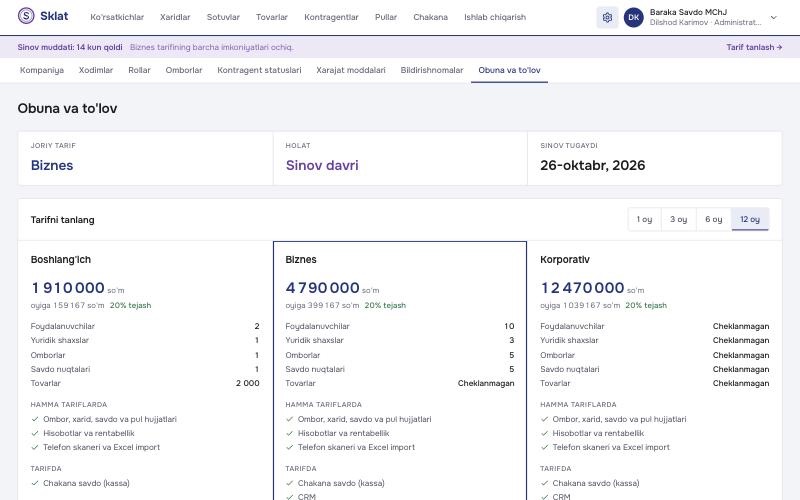Click the DK user avatar
The height and width of the screenshot is (500, 800).
[x=634, y=17]
